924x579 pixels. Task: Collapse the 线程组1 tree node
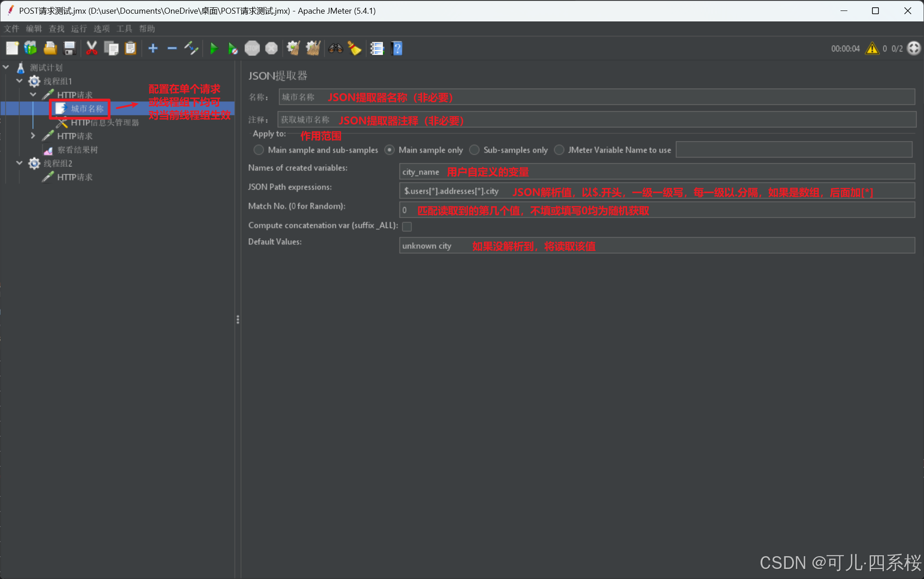[x=19, y=81]
